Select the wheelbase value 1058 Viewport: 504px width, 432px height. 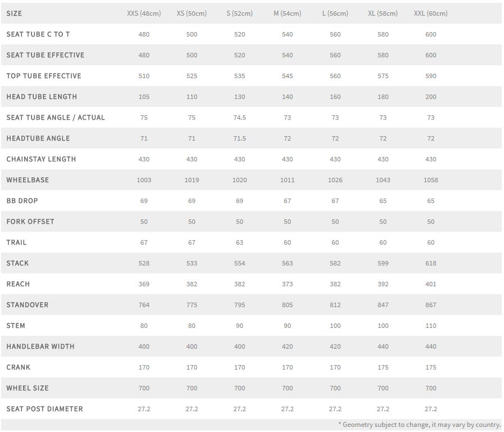[431, 180]
